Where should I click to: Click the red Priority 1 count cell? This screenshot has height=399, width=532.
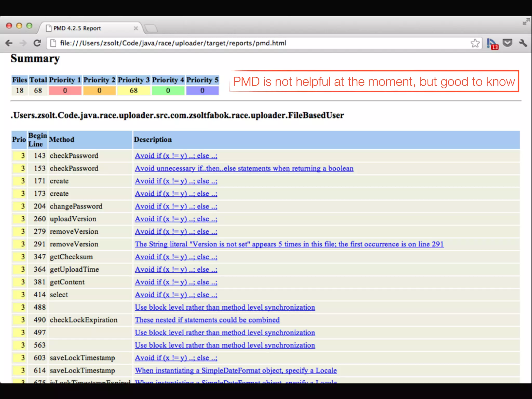(x=65, y=91)
